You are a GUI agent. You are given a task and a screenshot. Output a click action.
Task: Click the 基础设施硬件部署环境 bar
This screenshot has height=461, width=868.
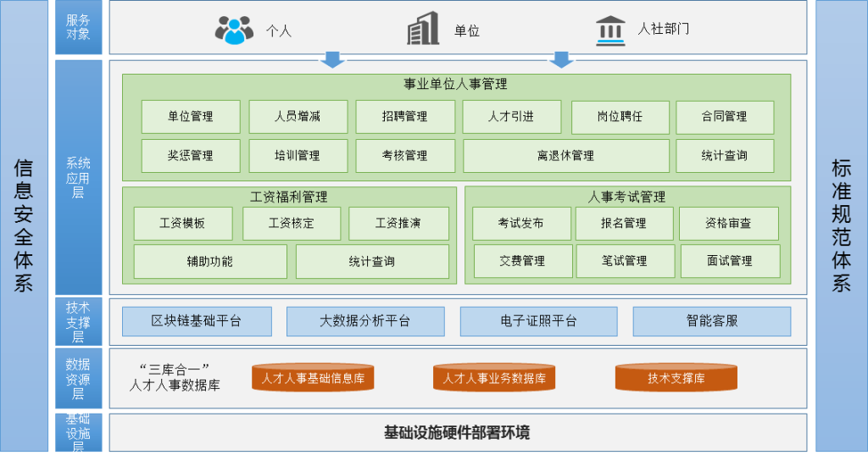pyautogui.click(x=458, y=433)
